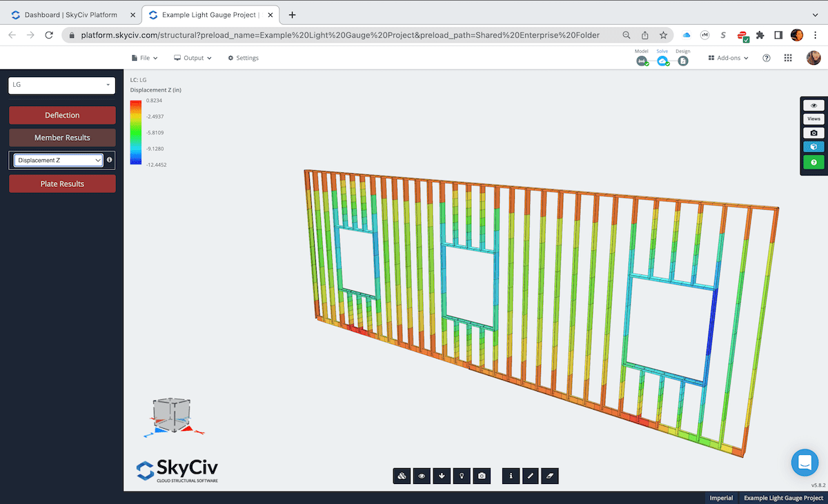Open the Design icon in the top bar
Screen dimensions: 828x504
pyautogui.click(x=682, y=61)
